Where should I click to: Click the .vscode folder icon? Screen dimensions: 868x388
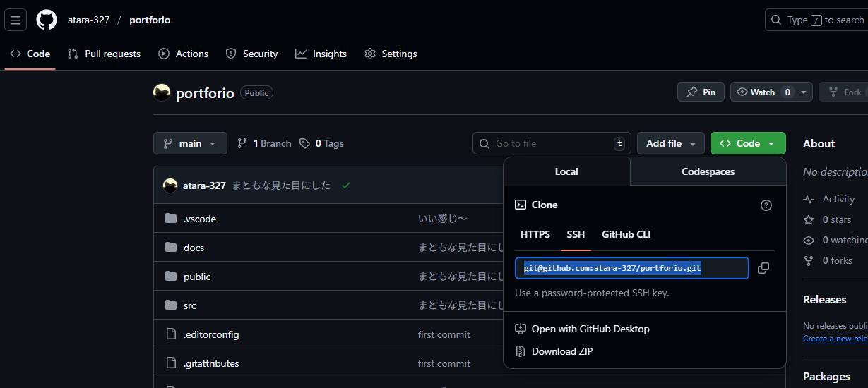click(x=171, y=219)
